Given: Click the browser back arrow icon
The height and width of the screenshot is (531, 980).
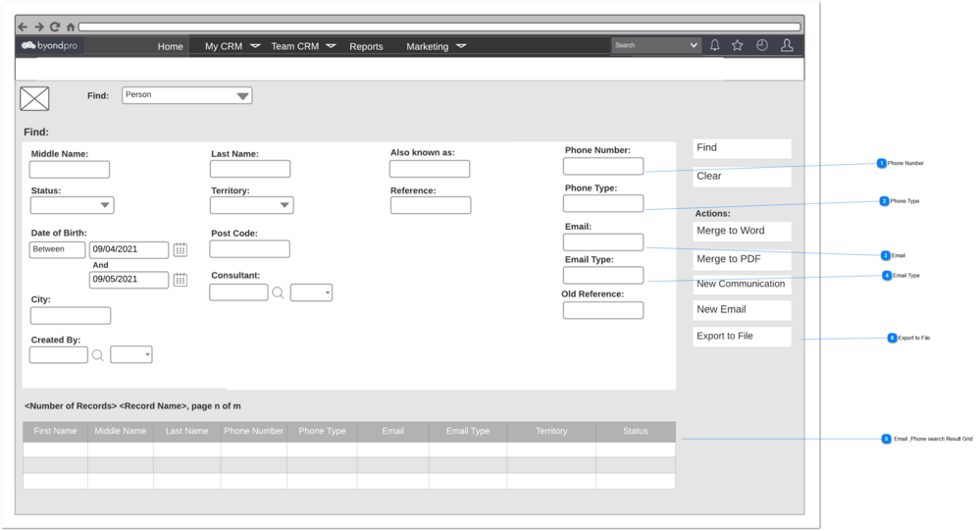Looking at the screenshot, I should pos(23,27).
